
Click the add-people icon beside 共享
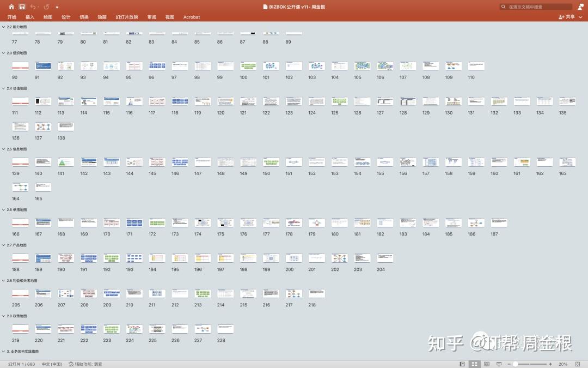[x=560, y=17]
